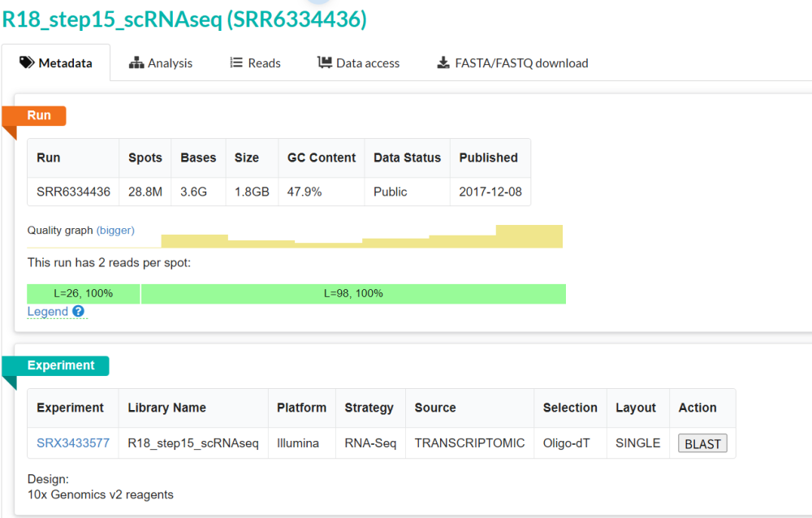The height and width of the screenshot is (518, 812).
Task: Click the orange Run section label
Action: pyautogui.click(x=39, y=115)
